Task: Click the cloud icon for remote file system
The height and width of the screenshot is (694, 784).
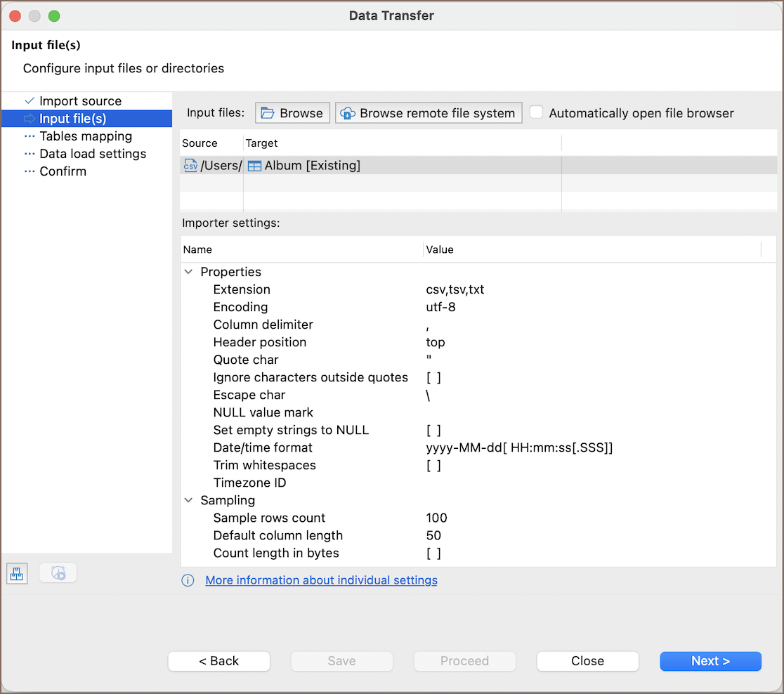Action: 348,113
